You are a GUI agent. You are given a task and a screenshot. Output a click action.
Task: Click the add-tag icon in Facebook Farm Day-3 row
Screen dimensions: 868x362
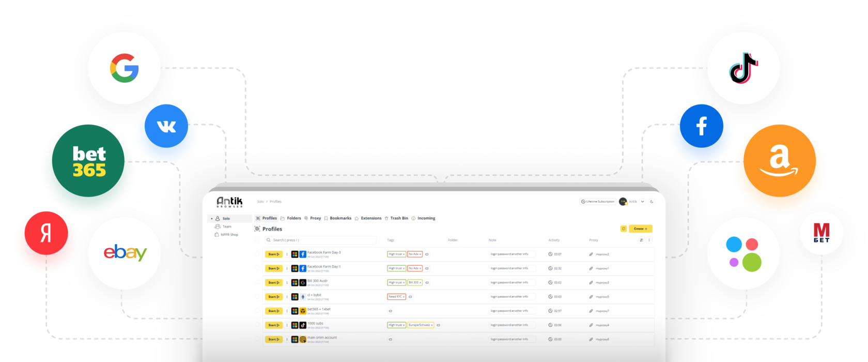[427, 254]
